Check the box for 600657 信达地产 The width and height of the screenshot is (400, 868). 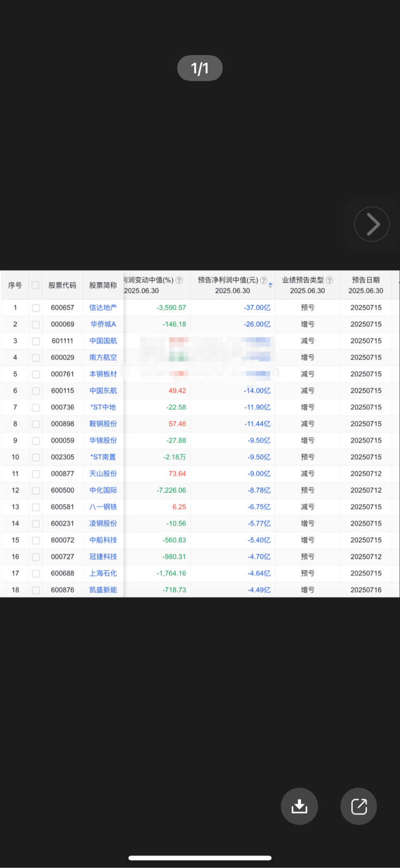coord(35,308)
